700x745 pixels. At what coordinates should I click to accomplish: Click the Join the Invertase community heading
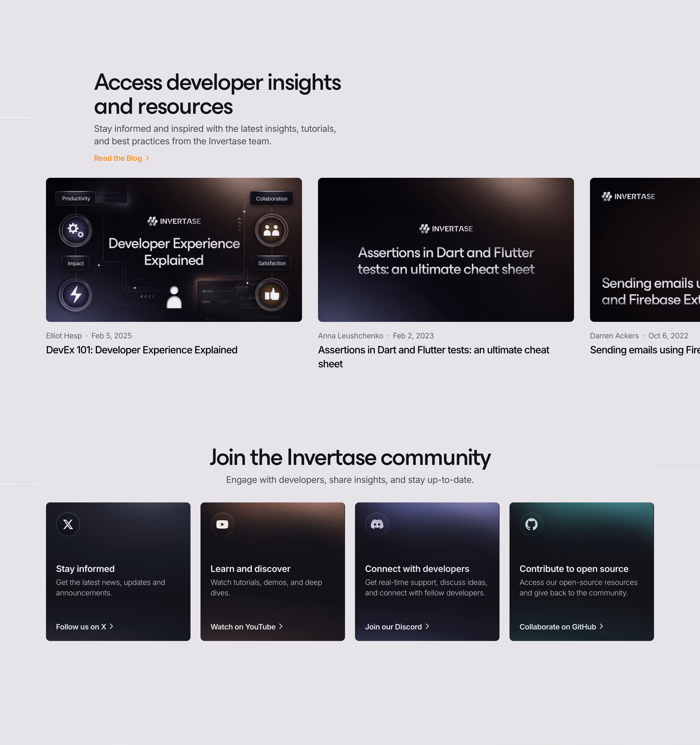(350, 458)
